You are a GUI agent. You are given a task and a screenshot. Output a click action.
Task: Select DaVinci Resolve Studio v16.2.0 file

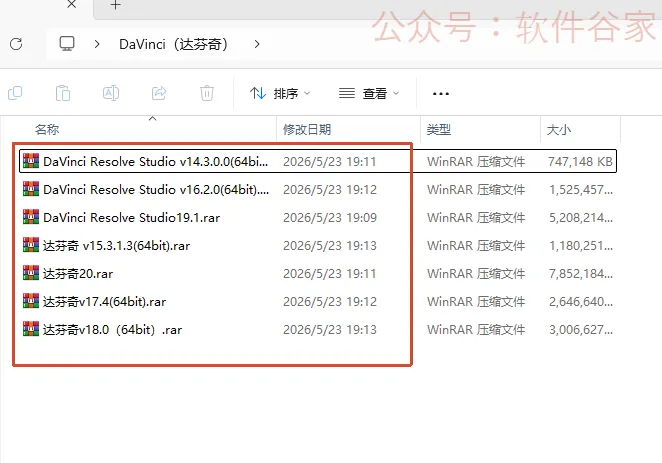pyautogui.click(x=318, y=190)
